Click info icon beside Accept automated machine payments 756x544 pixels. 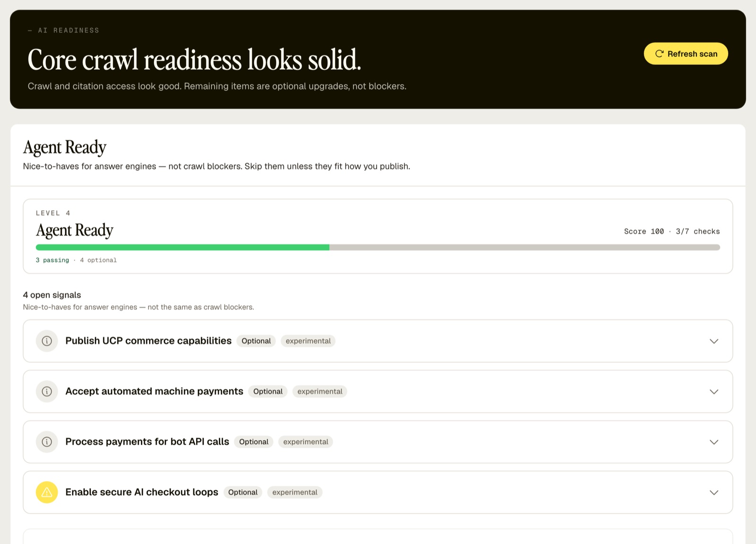[x=47, y=391]
